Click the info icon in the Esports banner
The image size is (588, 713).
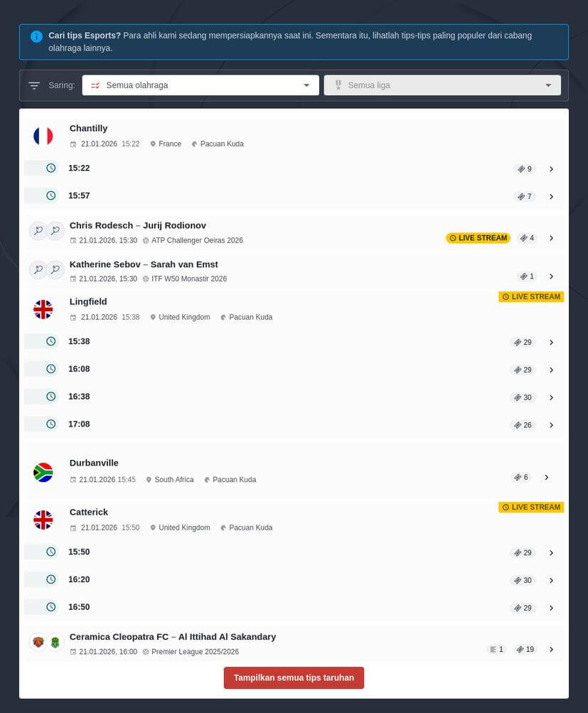(x=36, y=36)
